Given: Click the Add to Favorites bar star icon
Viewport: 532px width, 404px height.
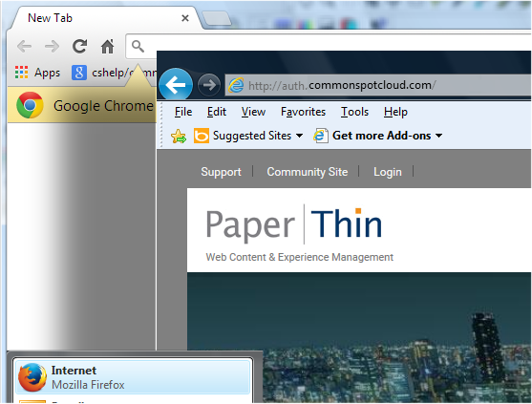Looking at the screenshot, I should click(x=179, y=136).
